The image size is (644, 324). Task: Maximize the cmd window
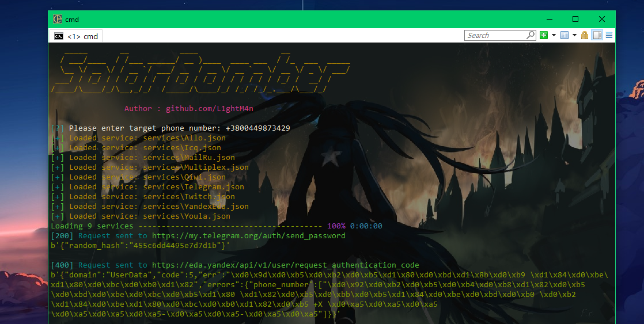click(575, 19)
